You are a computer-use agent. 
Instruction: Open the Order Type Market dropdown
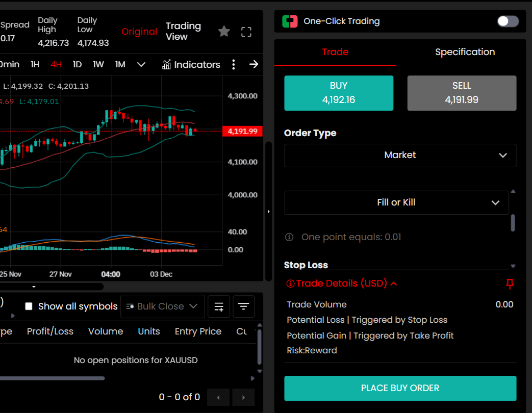pyautogui.click(x=400, y=156)
